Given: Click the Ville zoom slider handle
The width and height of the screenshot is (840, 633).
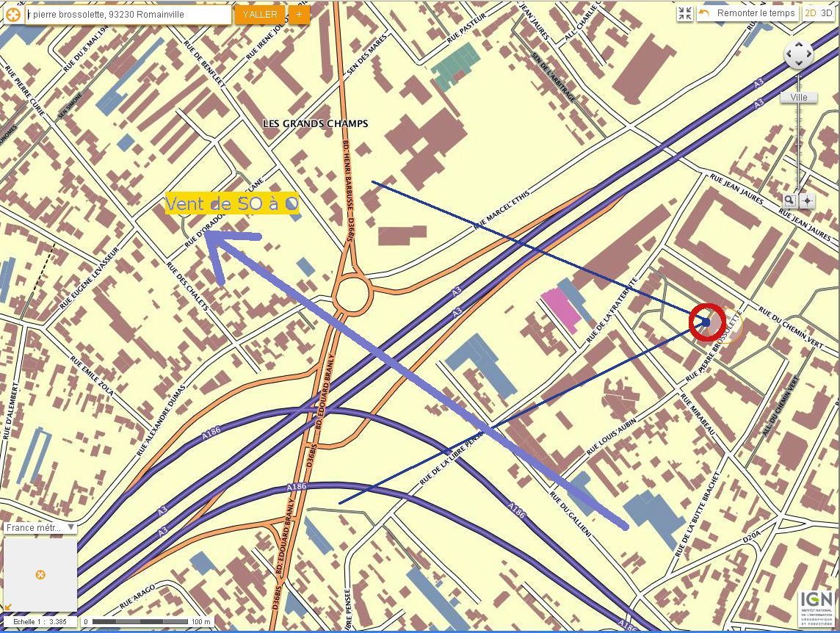Looking at the screenshot, I should pyautogui.click(x=799, y=98).
